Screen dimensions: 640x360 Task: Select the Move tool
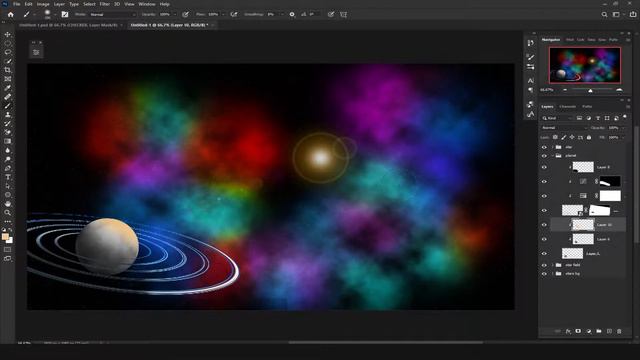[8, 34]
